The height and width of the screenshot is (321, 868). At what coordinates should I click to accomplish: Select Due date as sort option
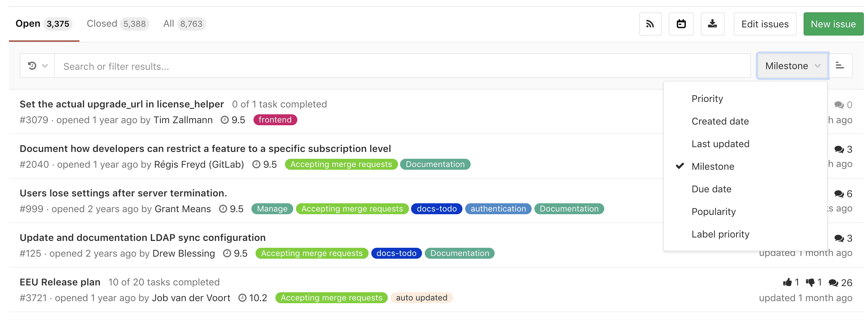coord(711,189)
